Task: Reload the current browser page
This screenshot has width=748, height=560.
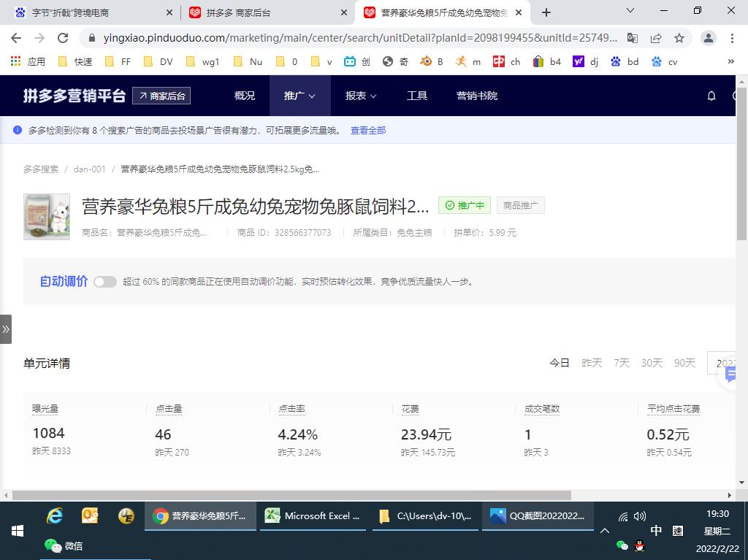Action: (63, 38)
